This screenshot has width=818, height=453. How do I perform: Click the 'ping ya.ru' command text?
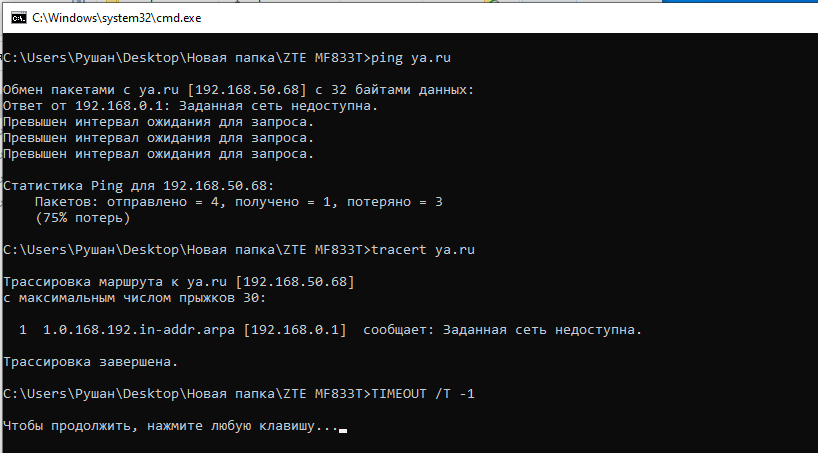(411, 58)
